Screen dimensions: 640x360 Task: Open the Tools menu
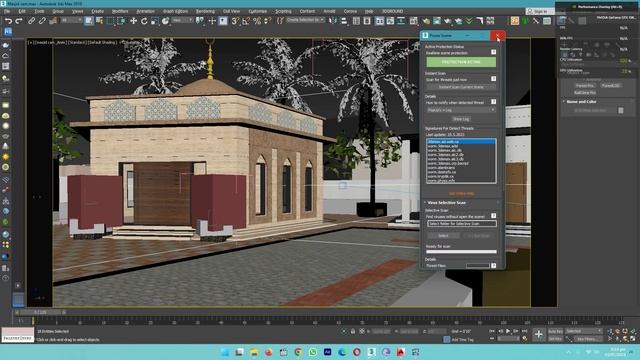pyautogui.click(x=39, y=11)
